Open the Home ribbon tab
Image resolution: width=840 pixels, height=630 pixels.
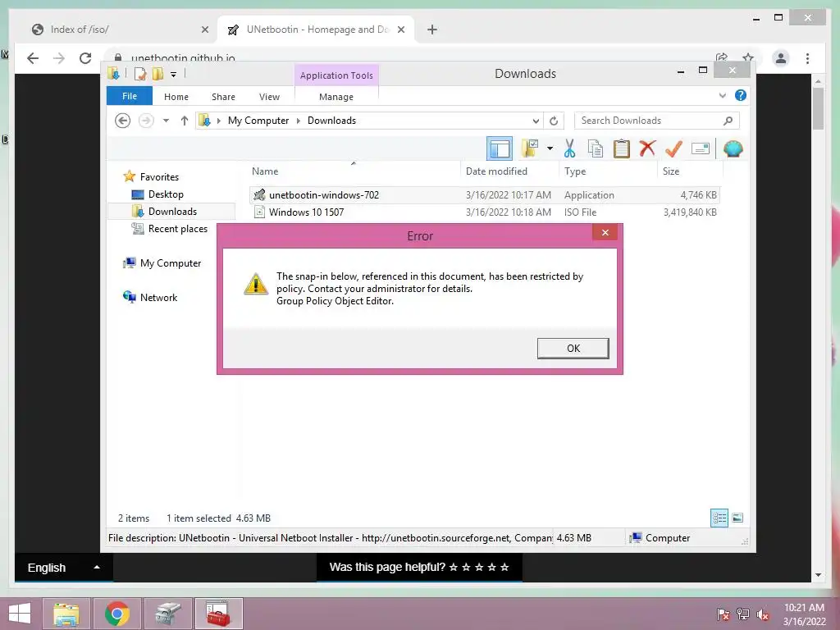[176, 97]
